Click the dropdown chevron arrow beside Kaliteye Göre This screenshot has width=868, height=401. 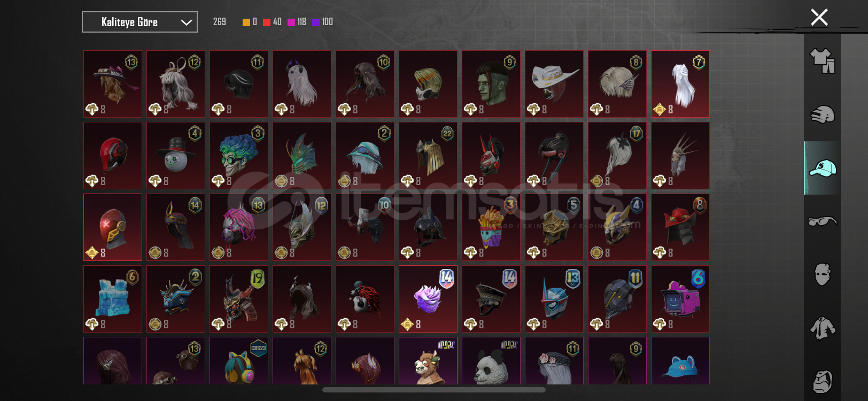click(186, 22)
